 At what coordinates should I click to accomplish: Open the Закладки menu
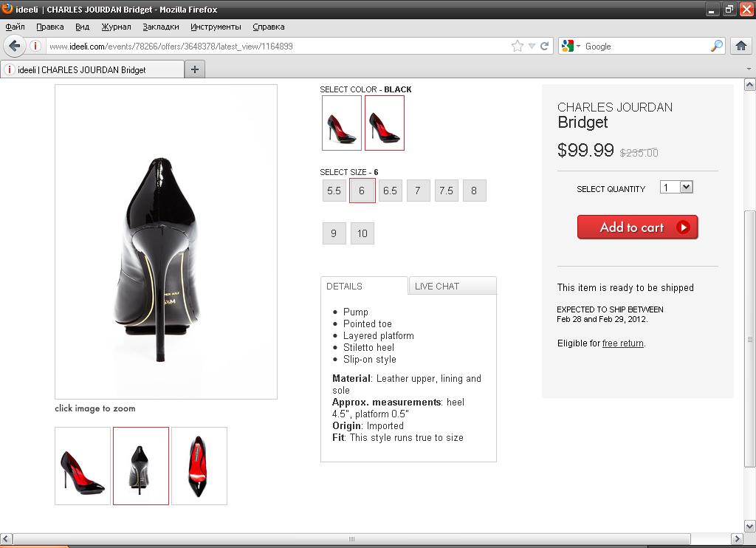(160, 27)
